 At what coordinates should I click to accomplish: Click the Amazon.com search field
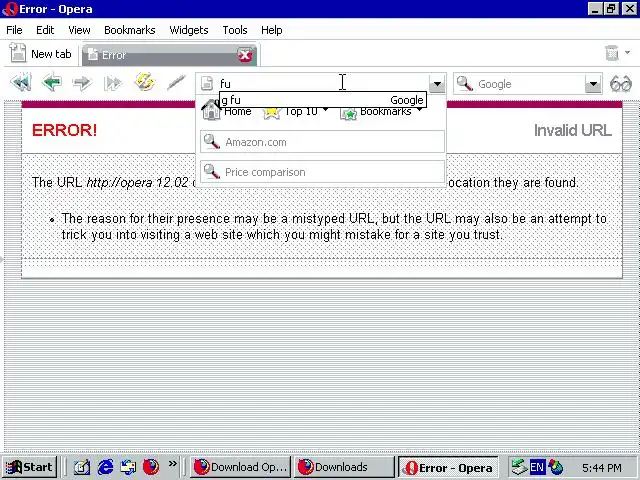pos(322,142)
